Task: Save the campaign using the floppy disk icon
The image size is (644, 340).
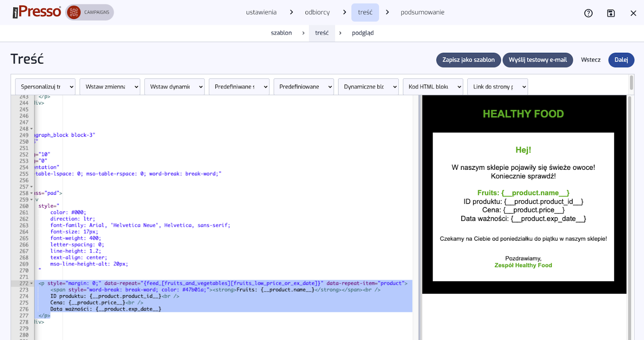Action: coord(611,13)
